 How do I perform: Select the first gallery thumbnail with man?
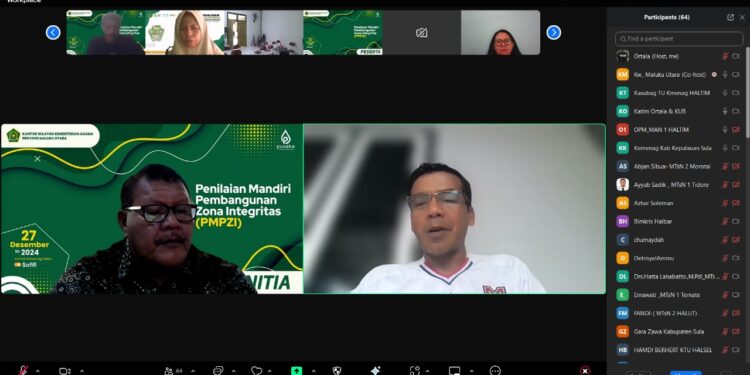coord(106,33)
